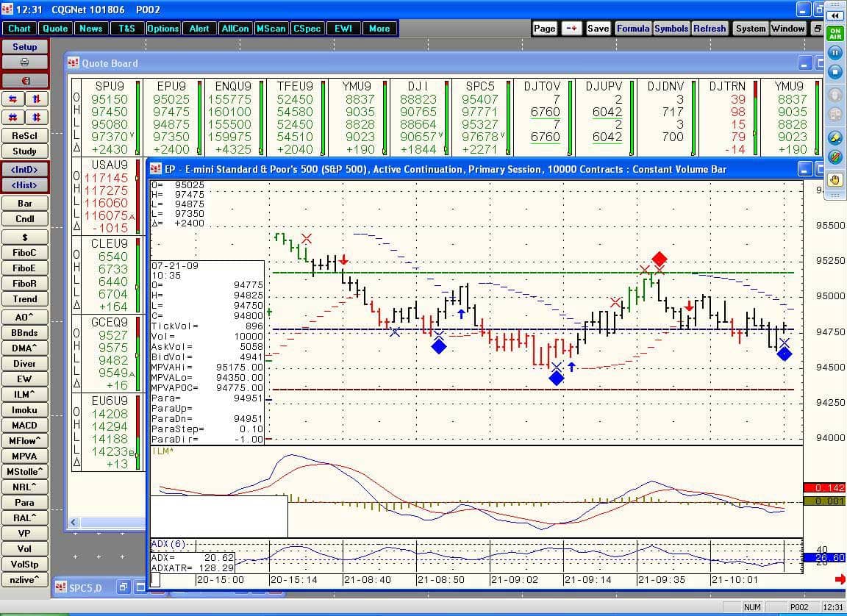Open the Quote menu in the top menu bar
The height and width of the screenshot is (616, 847).
tap(55, 28)
